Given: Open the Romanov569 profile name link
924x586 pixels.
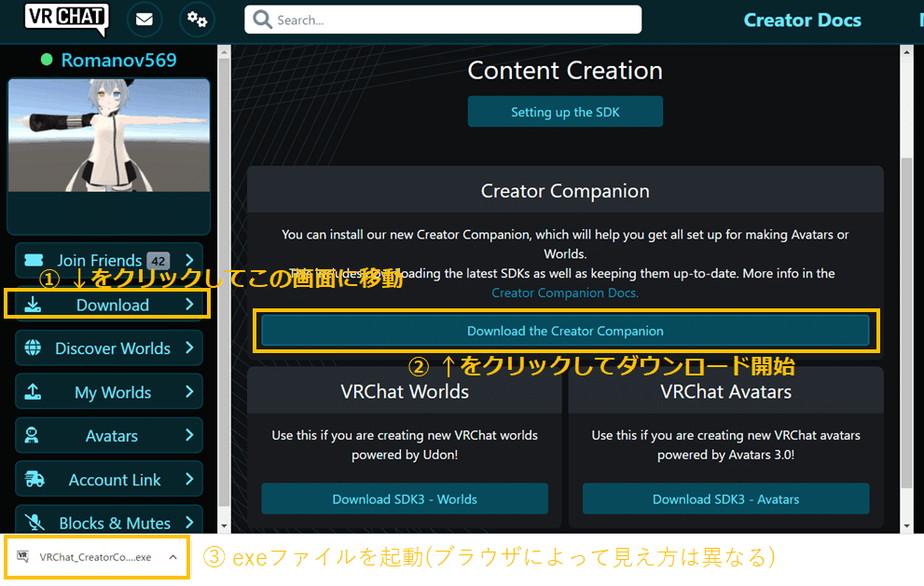Looking at the screenshot, I should [x=119, y=60].
